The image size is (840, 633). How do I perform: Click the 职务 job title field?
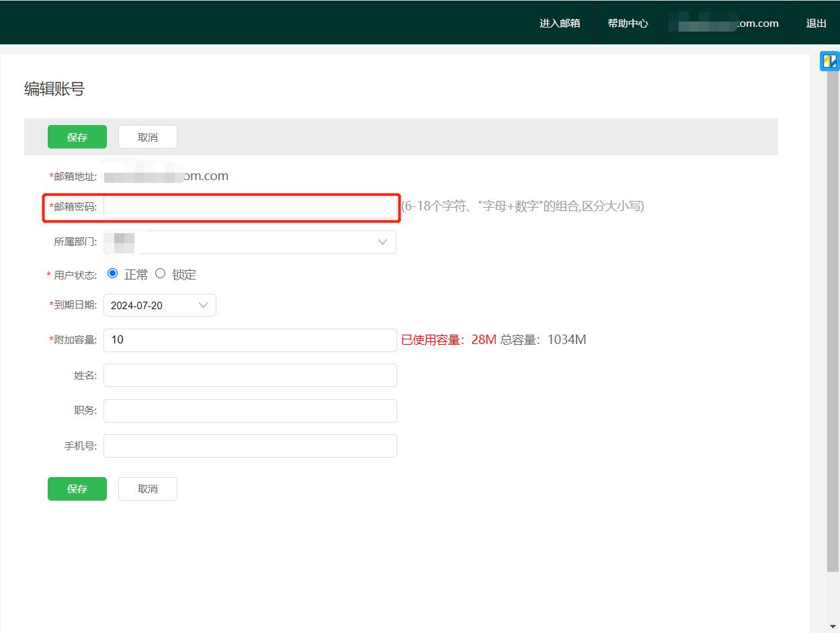[250, 410]
